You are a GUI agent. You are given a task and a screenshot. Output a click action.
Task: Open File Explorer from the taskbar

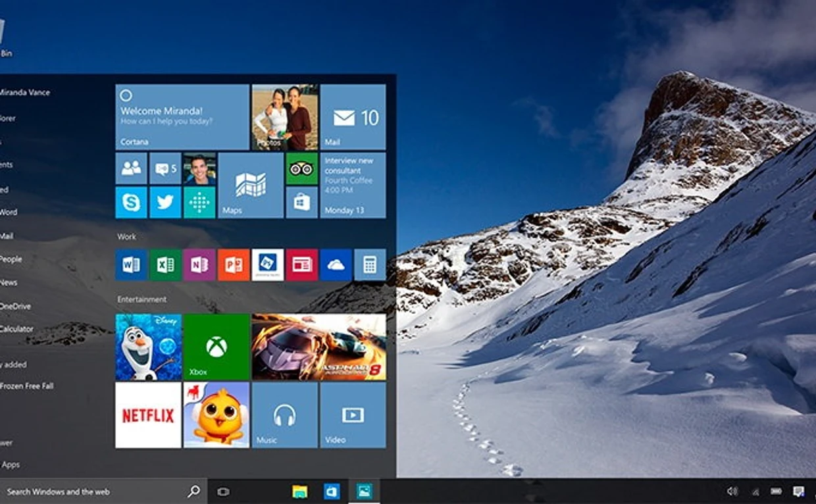(300, 491)
